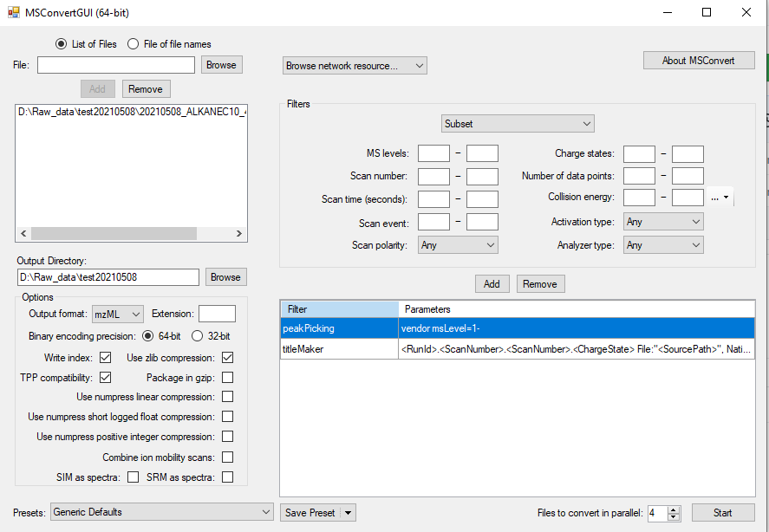The image size is (769, 532).
Task: Click Number of data points maximum field
Action: (x=688, y=176)
